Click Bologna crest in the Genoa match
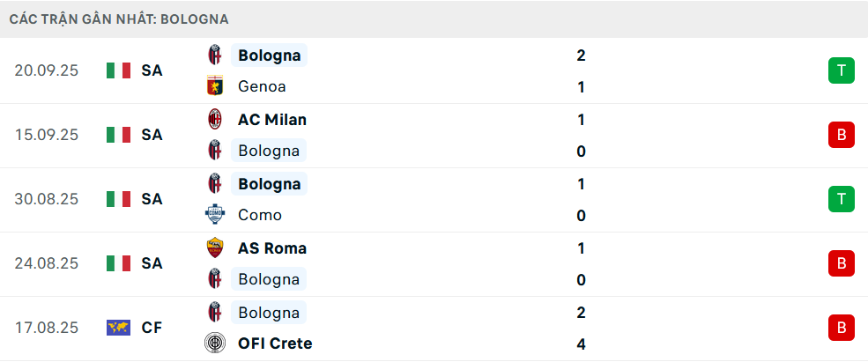 [x=214, y=55]
